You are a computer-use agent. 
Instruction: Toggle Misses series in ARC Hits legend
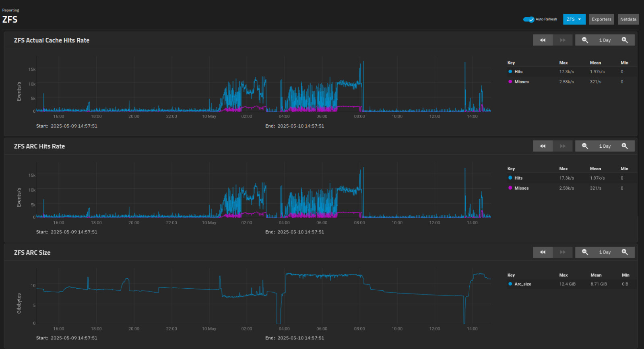click(521, 188)
